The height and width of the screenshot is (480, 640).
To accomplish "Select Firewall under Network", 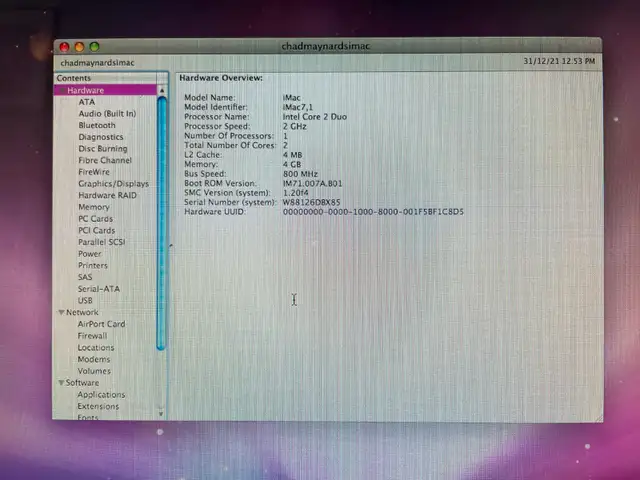I will (92, 336).
